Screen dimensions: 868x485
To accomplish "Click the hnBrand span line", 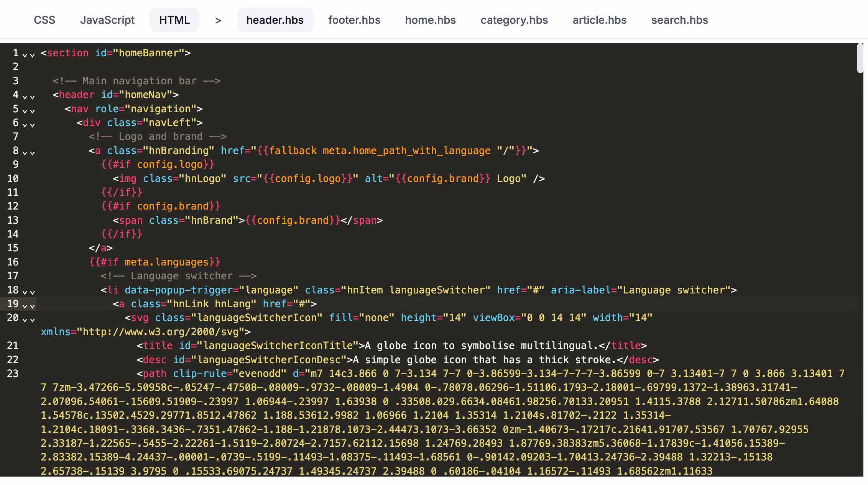I will tap(248, 220).
